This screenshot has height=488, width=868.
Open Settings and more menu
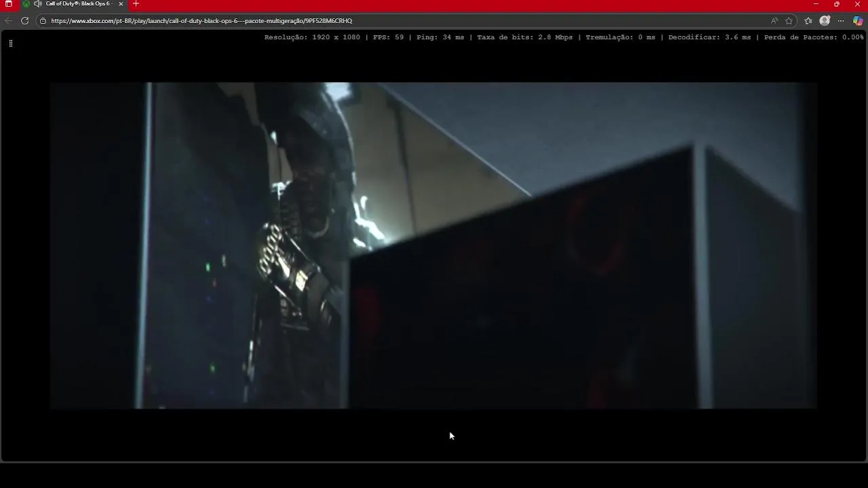842,20
